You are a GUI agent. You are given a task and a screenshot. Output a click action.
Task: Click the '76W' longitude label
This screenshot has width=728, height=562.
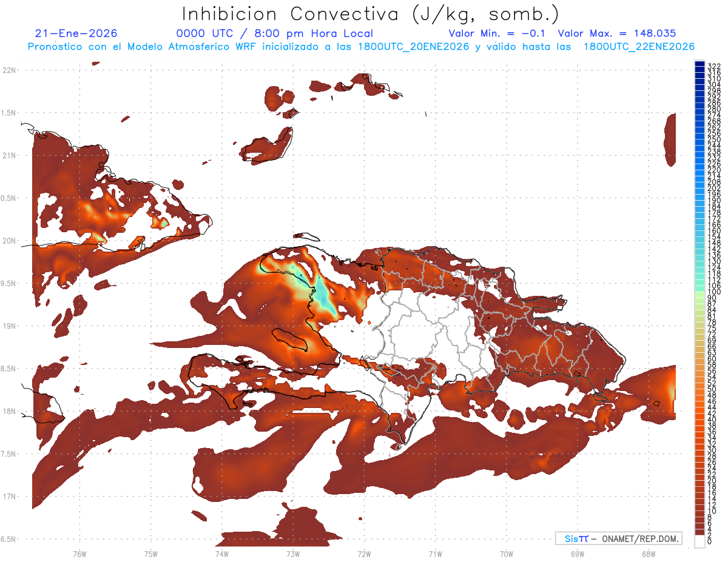coord(79,554)
